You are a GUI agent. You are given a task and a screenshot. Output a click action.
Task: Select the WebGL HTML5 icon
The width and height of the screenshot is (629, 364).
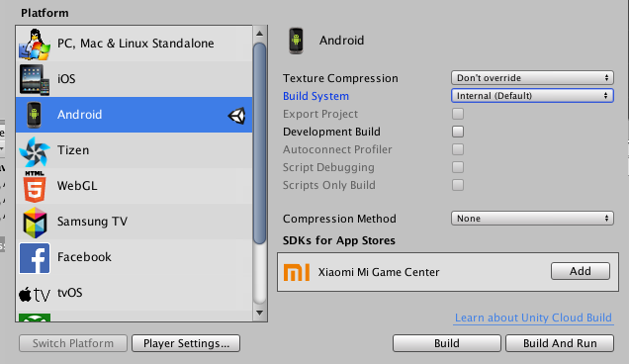[x=35, y=187]
